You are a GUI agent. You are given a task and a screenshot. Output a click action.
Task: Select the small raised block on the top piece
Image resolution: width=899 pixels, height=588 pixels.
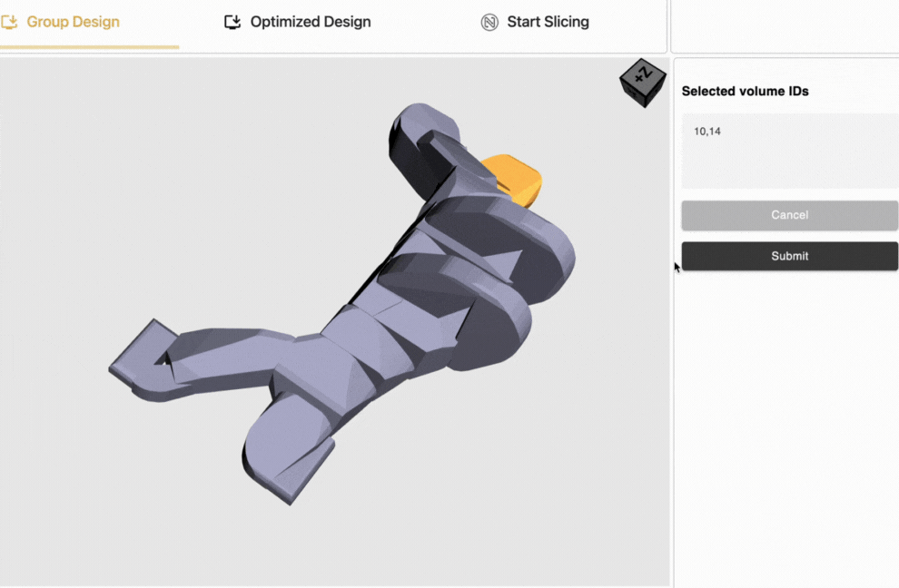point(447,148)
